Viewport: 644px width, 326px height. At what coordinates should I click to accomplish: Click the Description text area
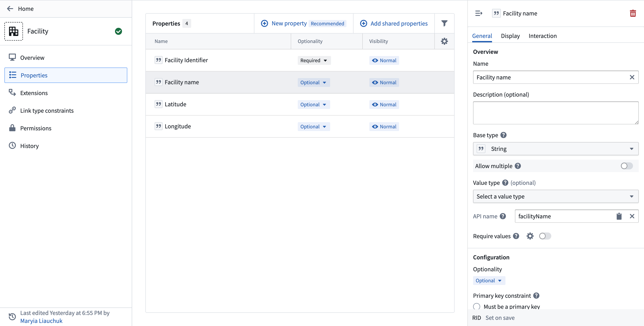[x=555, y=113]
